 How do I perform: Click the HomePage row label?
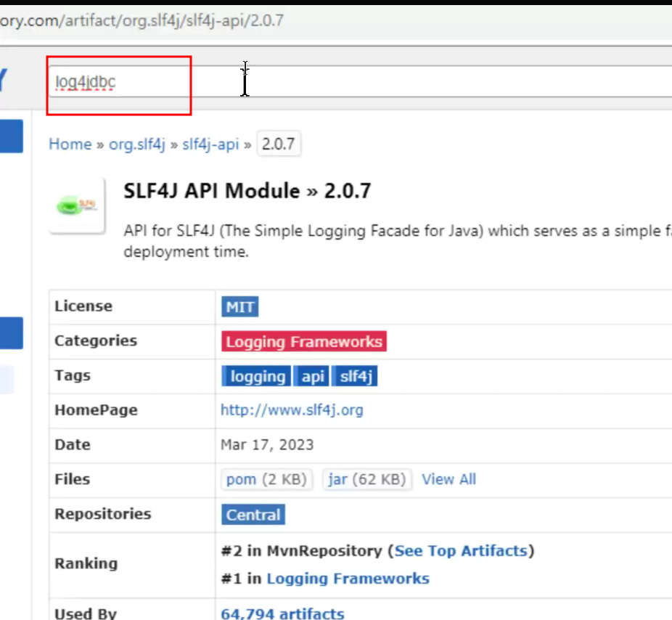coord(96,410)
